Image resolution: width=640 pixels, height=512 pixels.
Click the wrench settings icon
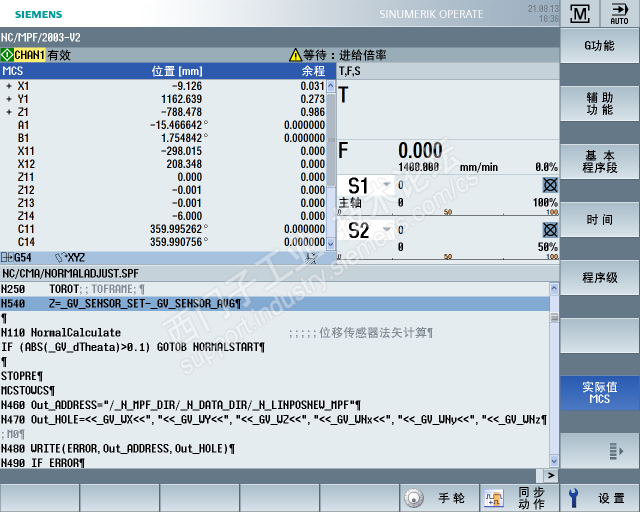click(x=573, y=498)
